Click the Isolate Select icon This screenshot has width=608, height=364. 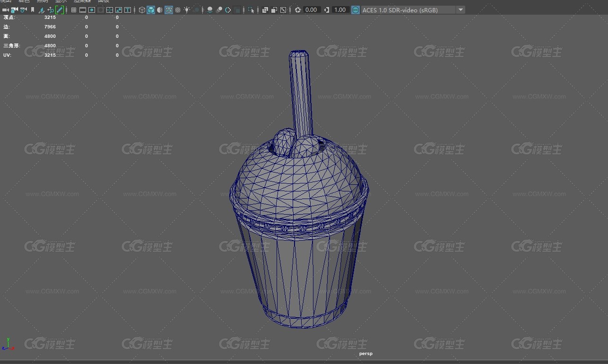coord(252,9)
